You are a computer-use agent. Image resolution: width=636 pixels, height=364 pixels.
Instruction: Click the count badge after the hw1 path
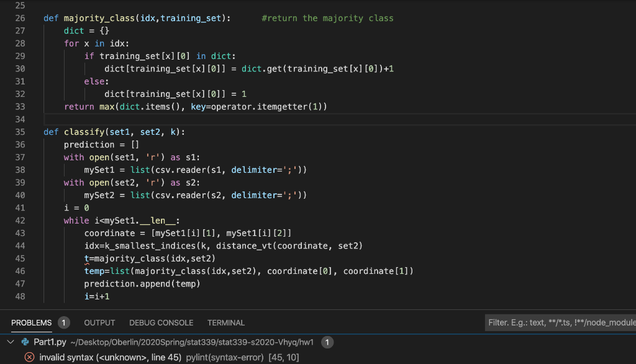[327, 342]
